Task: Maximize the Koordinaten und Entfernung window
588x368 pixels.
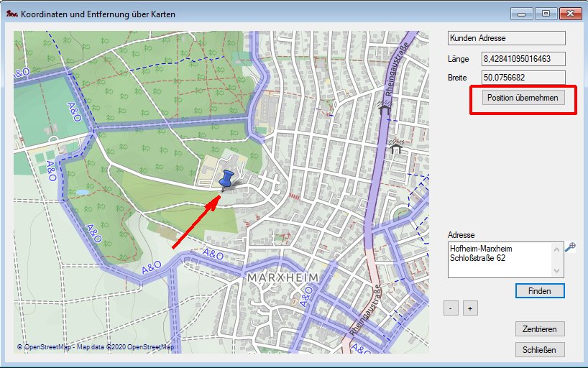Action: click(546, 13)
